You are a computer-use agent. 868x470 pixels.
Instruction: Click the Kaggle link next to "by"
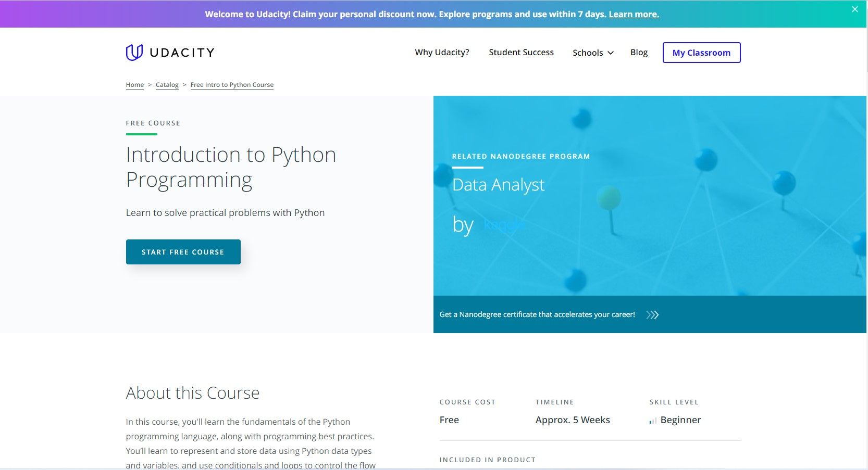point(504,224)
